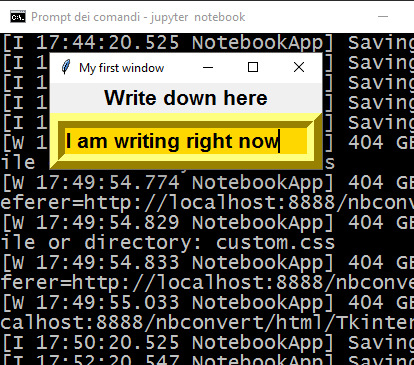Click the 17:49:55.033 NotebookApp log line
The image size is (414, 365).
(207, 303)
